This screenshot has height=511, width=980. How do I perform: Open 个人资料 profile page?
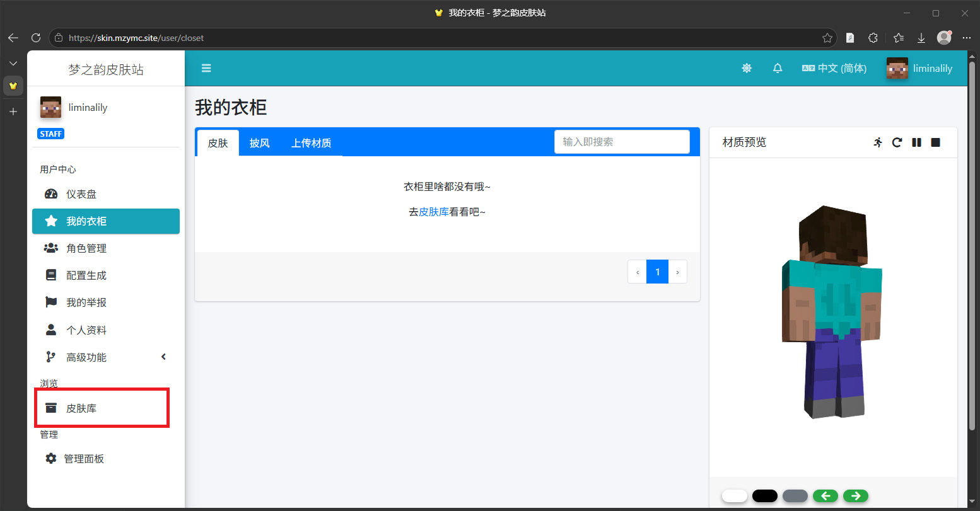click(x=106, y=330)
